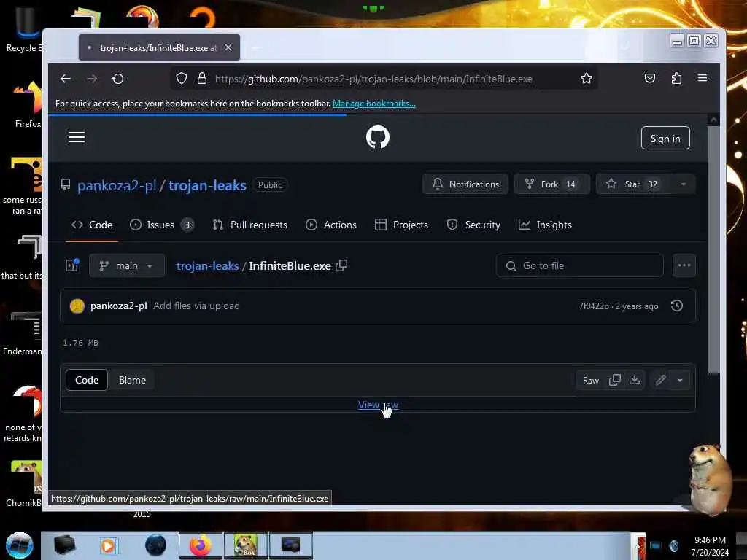Expand the Star lists dropdown arrow

coord(684,184)
